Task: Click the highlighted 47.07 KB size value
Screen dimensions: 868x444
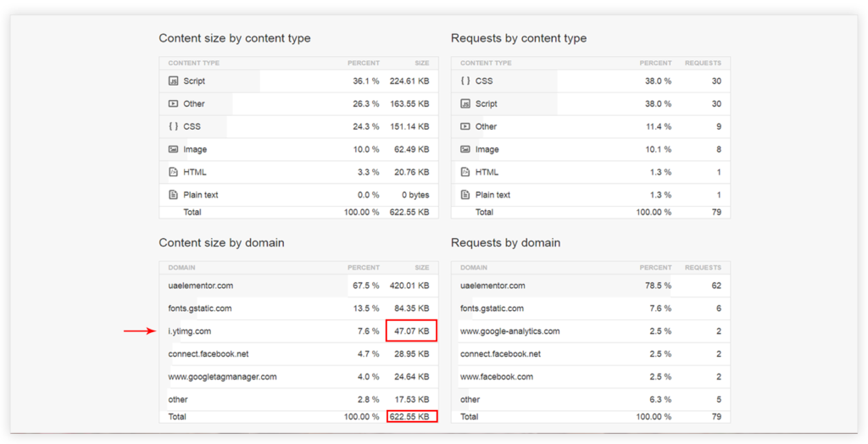Action: click(x=411, y=331)
